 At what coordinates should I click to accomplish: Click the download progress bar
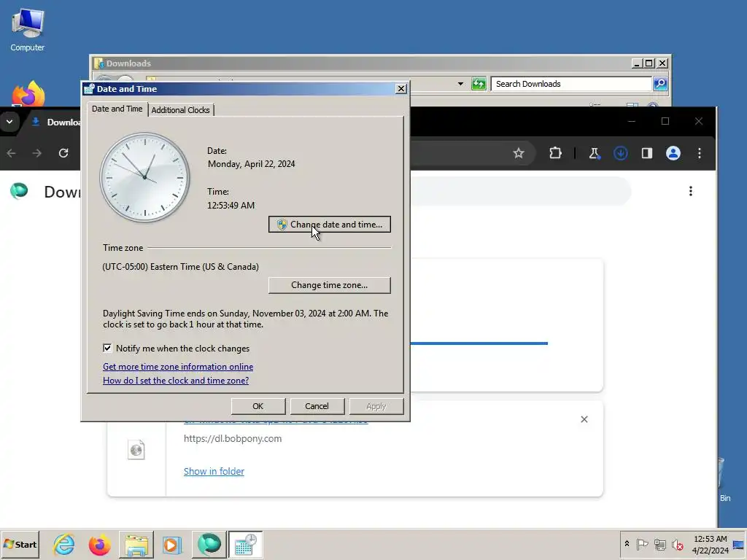(x=479, y=343)
